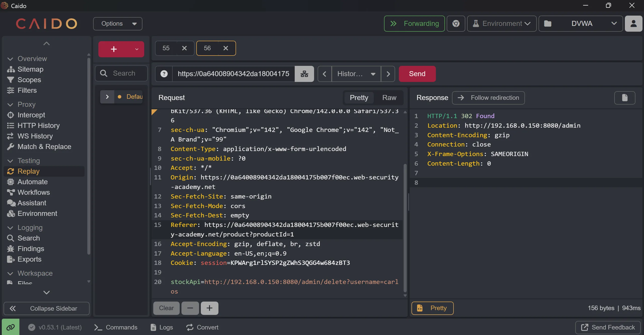Toggle Pretty response formatting button
644x335 pixels.
pos(432,308)
